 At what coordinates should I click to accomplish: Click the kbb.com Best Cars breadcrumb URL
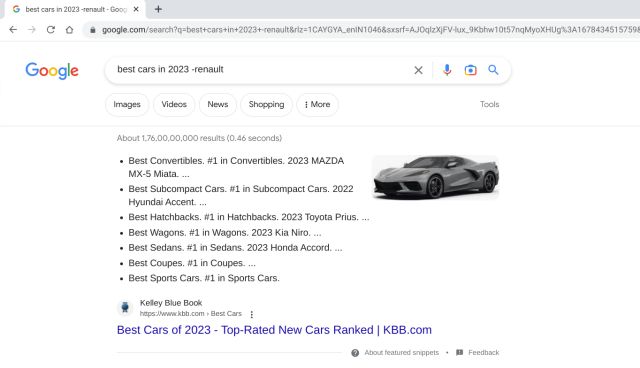(191, 314)
